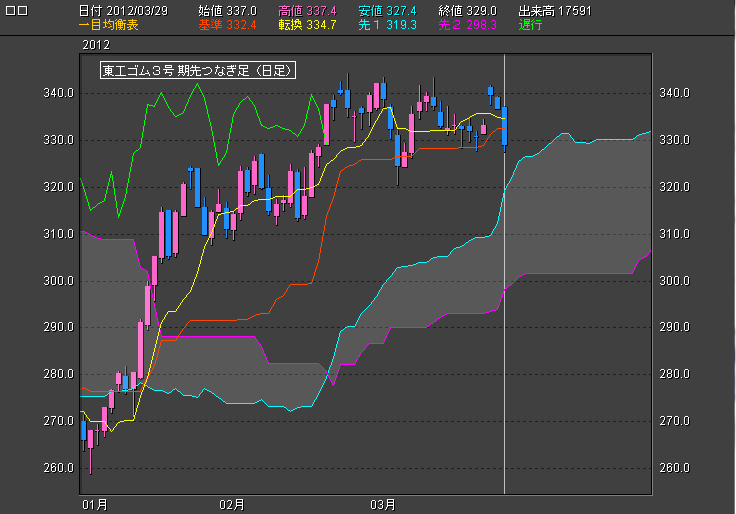Select the 基準 332.4 legend entry

227,24
